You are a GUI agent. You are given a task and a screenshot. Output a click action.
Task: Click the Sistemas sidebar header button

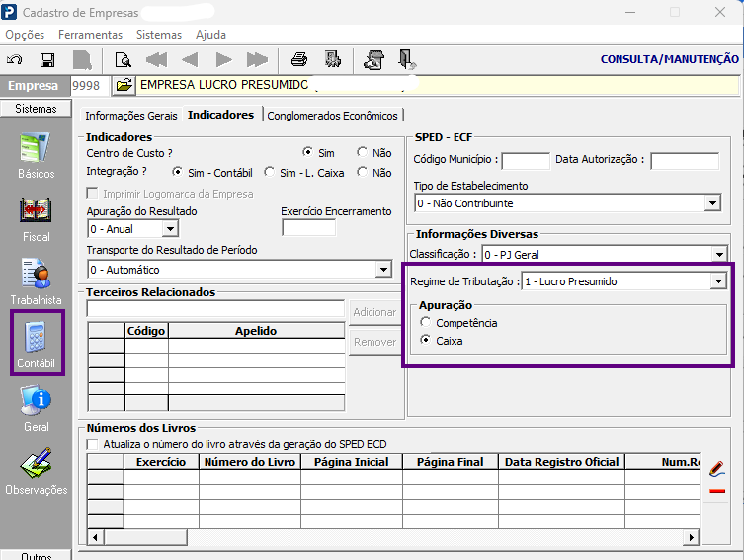click(36, 108)
